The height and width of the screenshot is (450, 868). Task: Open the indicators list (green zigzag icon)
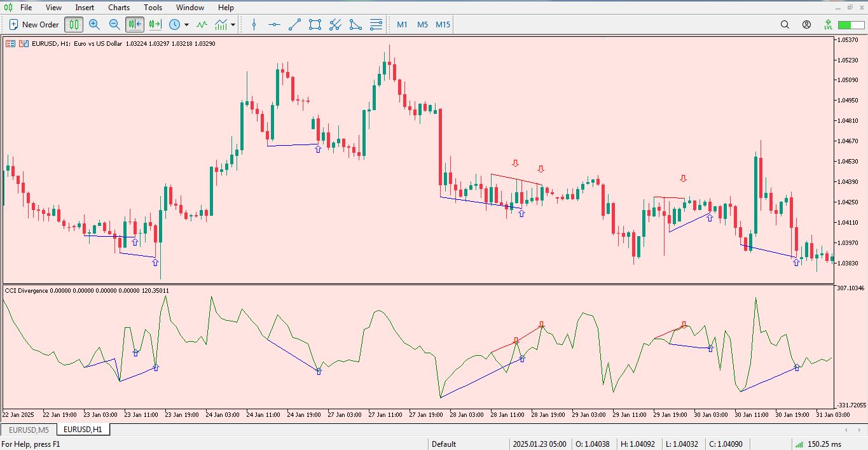coord(202,25)
